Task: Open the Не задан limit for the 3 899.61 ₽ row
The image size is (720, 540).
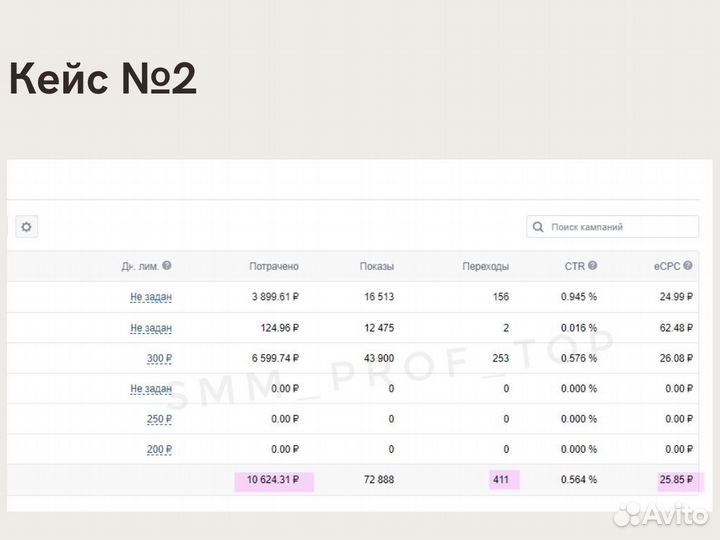Action: tap(151, 297)
